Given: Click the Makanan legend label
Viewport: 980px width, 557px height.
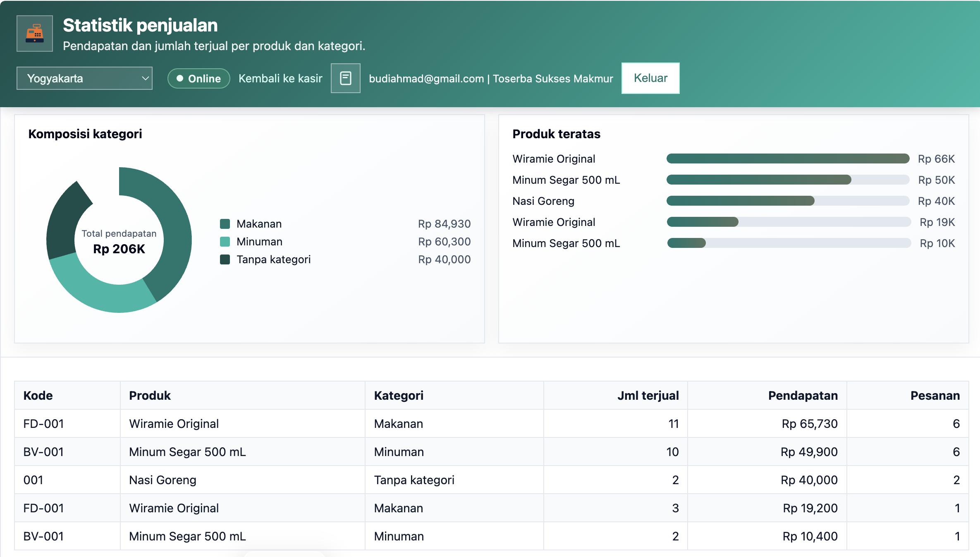Looking at the screenshot, I should click(x=259, y=224).
